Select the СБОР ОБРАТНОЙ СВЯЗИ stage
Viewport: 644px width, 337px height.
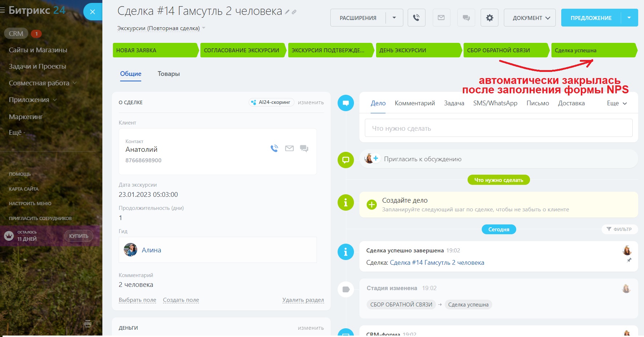coord(505,50)
